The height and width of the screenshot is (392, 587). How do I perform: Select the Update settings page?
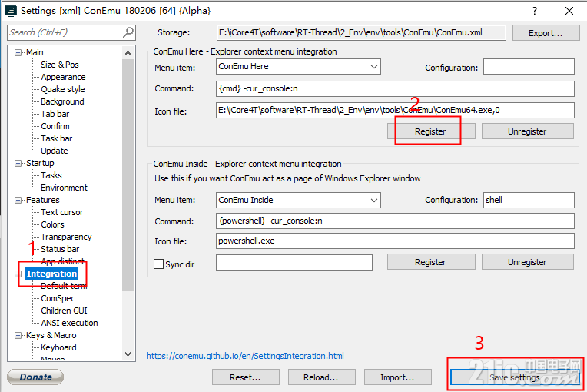[55, 151]
